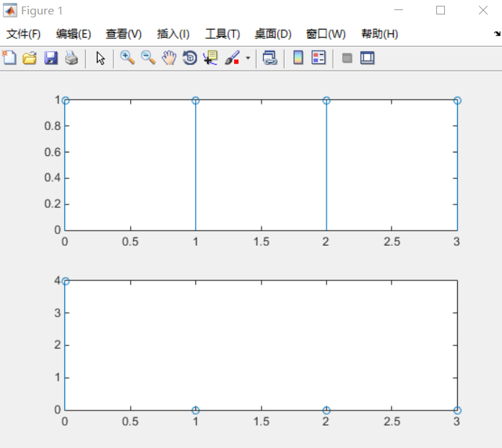Image resolution: width=502 pixels, height=448 pixels.
Task: Activate the Zoom Out magnifier tool
Action: point(148,58)
